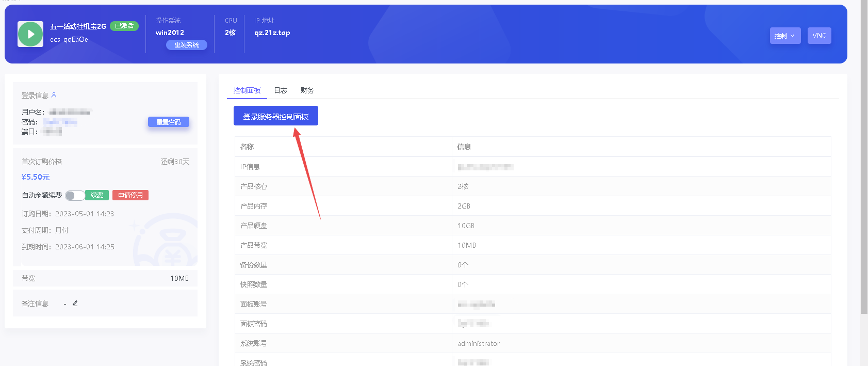The image size is (868, 366).
Task: Click the 名称 column header
Action: (247, 147)
